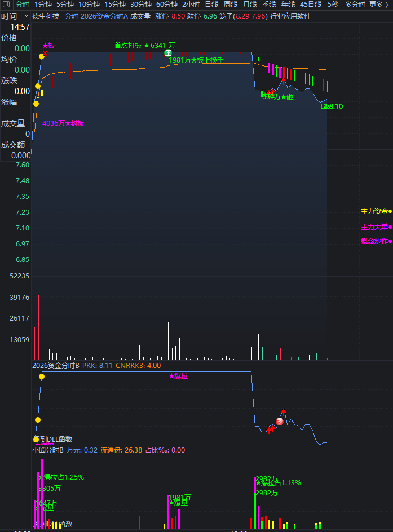Select the 45日线 tab
The width and height of the screenshot is (393, 532).
coord(311,5)
